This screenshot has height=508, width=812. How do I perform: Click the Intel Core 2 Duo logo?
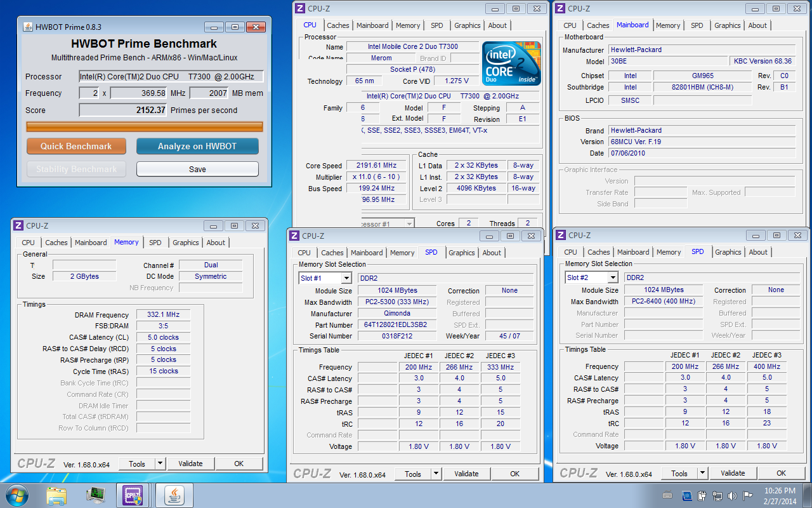click(x=511, y=63)
